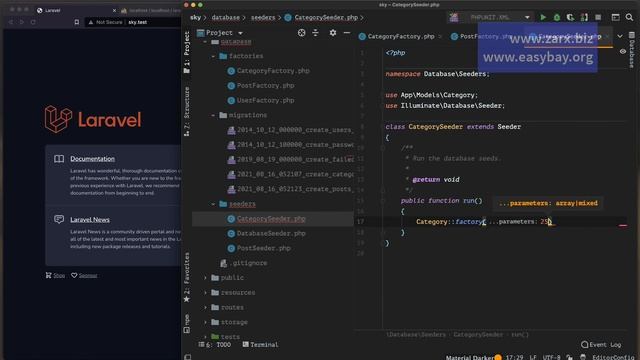Open the 7: Structure side tab
The image size is (640, 360).
[187, 111]
